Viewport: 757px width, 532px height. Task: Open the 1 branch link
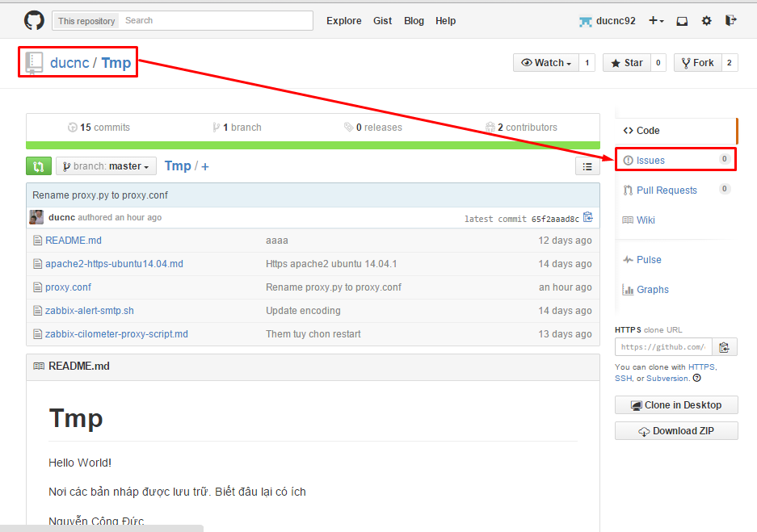(x=237, y=128)
